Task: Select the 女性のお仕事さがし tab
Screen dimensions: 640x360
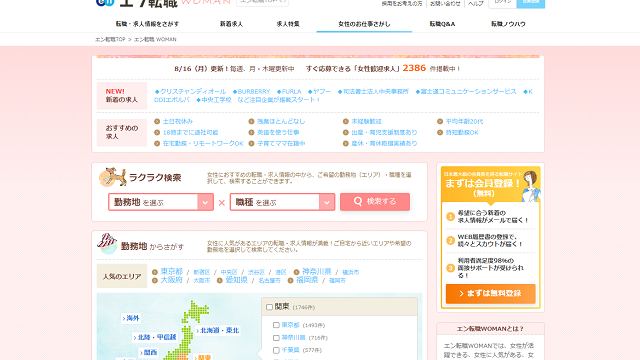Action: pyautogui.click(x=364, y=24)
